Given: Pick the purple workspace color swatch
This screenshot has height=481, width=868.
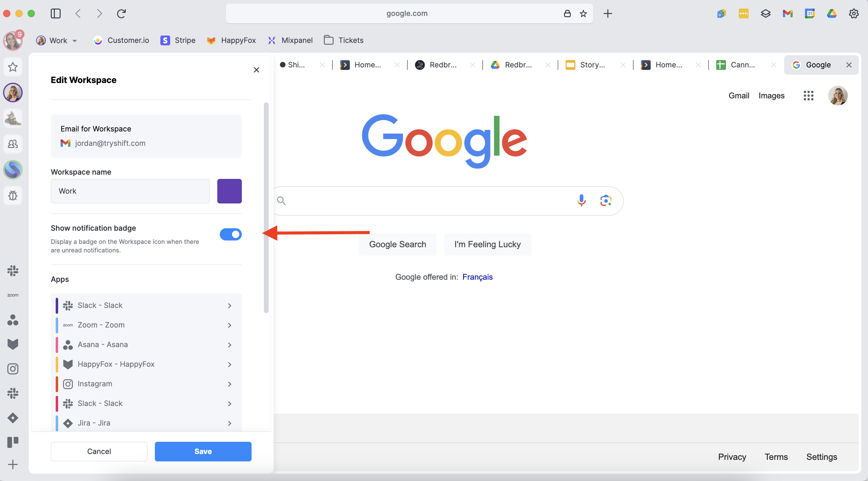Looking at the screenshot, I should pos(230,191).
